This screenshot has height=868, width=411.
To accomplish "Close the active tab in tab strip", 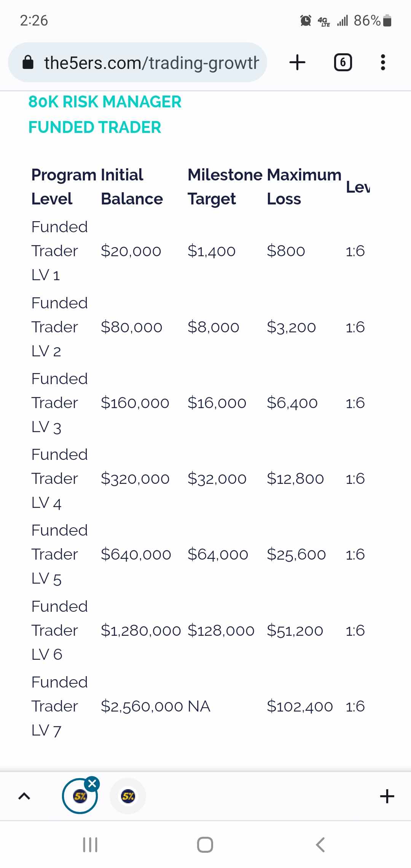I will tap(92, 783).
